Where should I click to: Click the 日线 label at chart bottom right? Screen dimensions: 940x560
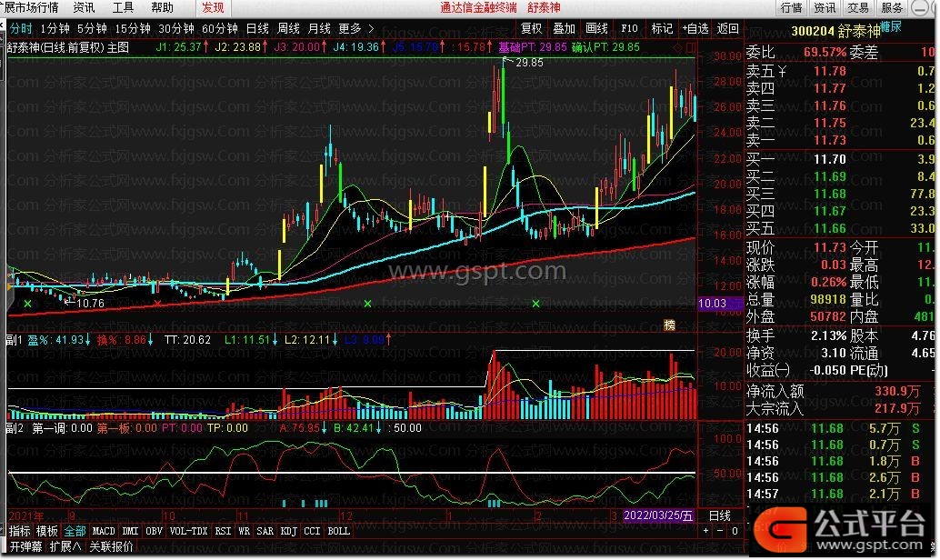coord(720,515)
